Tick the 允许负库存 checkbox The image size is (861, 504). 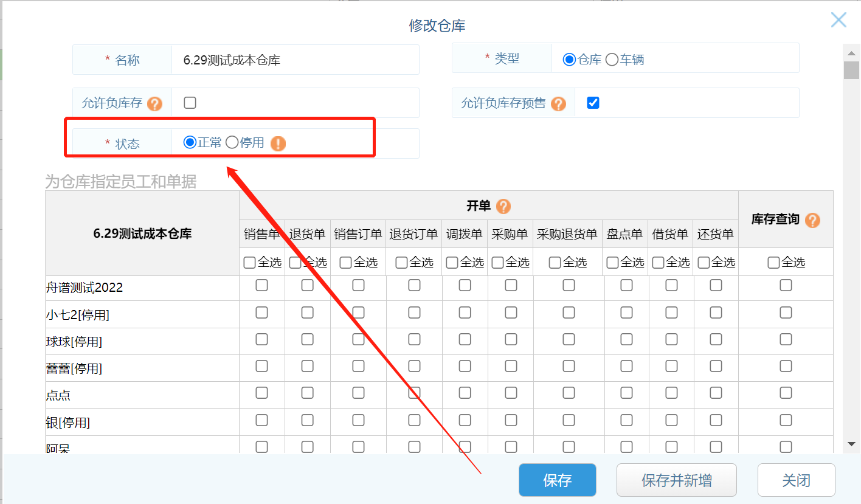190,103
